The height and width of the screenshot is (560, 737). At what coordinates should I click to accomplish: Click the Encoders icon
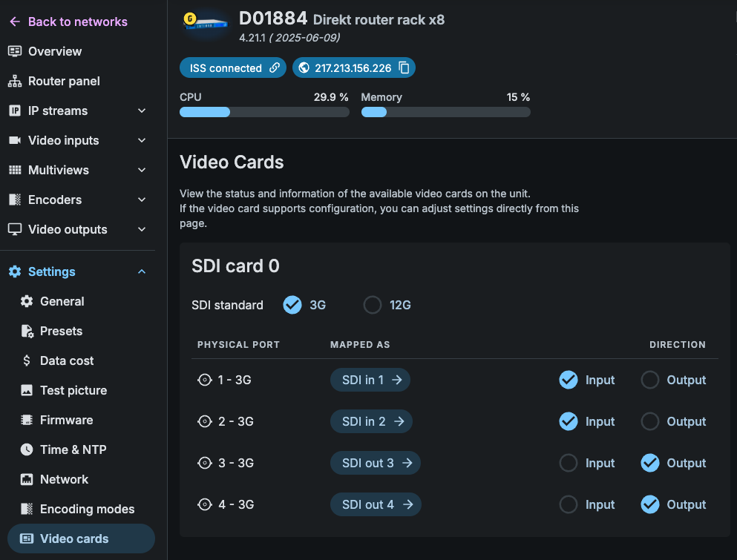pos(15,200)
